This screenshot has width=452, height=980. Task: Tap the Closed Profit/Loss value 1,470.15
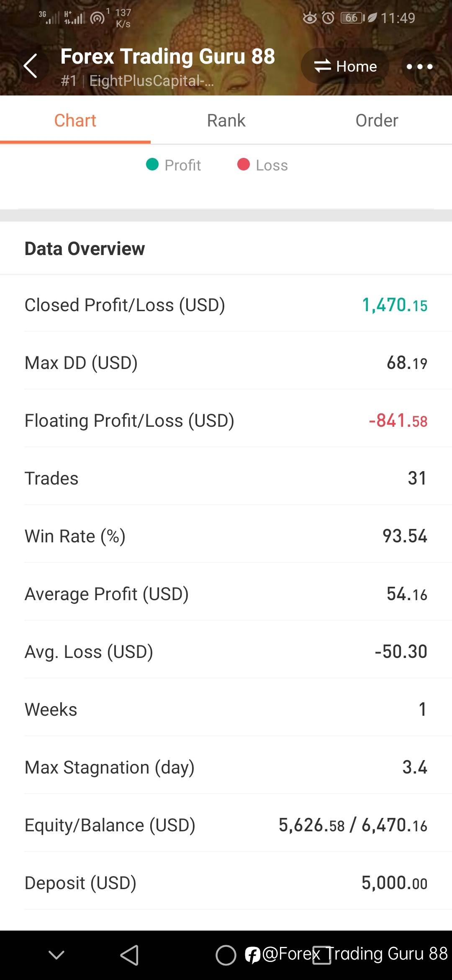click(394, 305)
